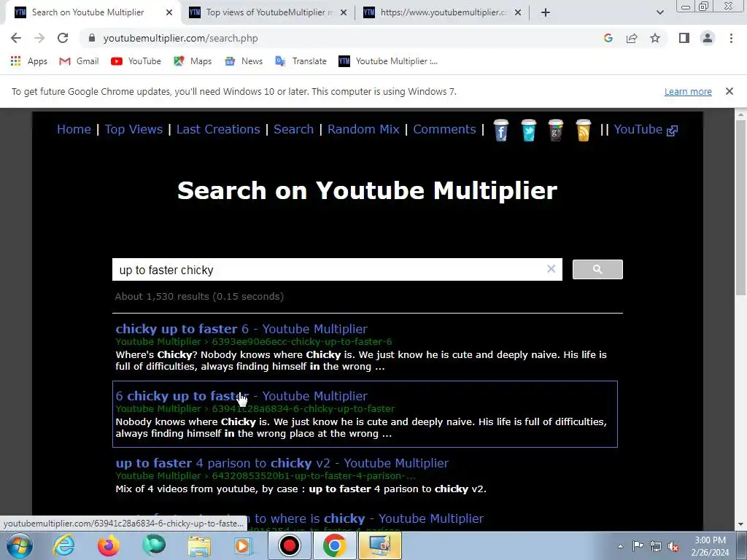Expand the tab search dropdown arrow
The height and width of the screenshot is (560, 747).
[x=659, y=12]
